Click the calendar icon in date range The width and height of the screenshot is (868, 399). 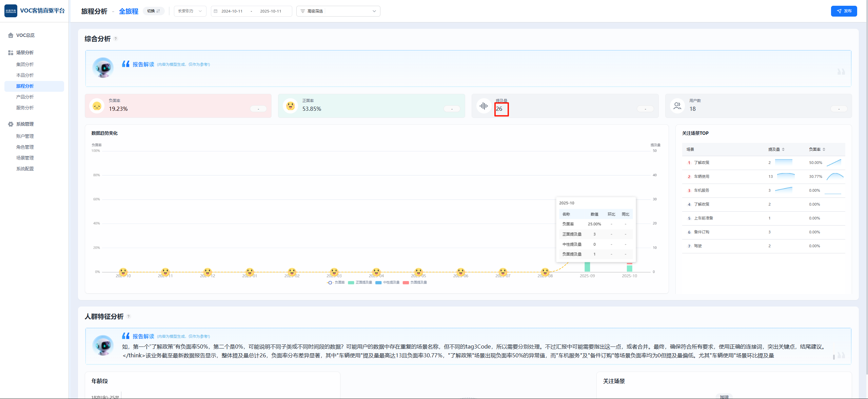tap(216, 11)
